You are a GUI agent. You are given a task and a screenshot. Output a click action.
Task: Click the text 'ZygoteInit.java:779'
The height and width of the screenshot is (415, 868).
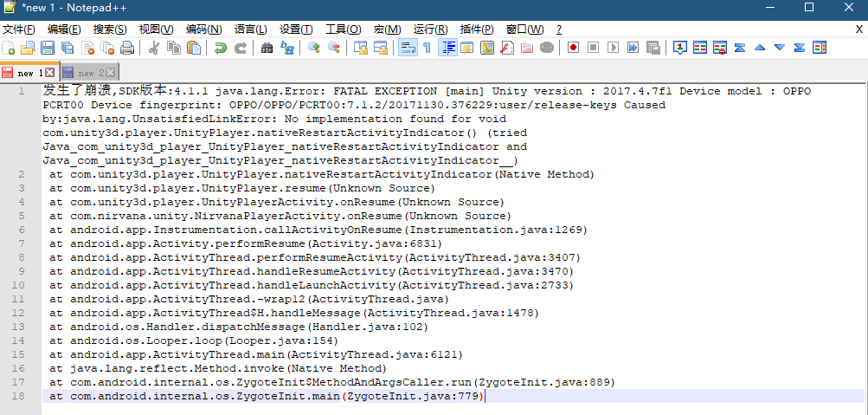tap(413, 396)
